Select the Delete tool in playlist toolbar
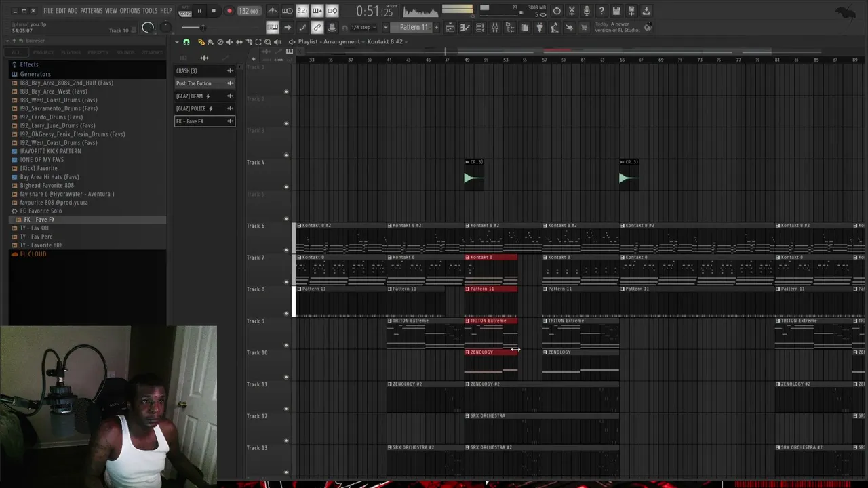 click(x=220, y=42)
